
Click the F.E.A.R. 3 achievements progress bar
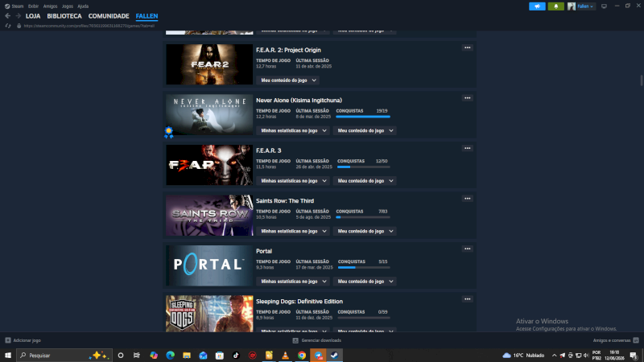(364, 167)
